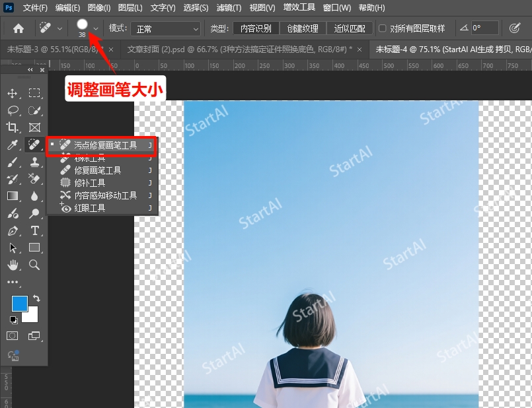Image resolution: width=532 pixels, height=408 pixels.
Task: Open the brush size picker showing 38
Action: pyautogui.click(x=84, y=28)
